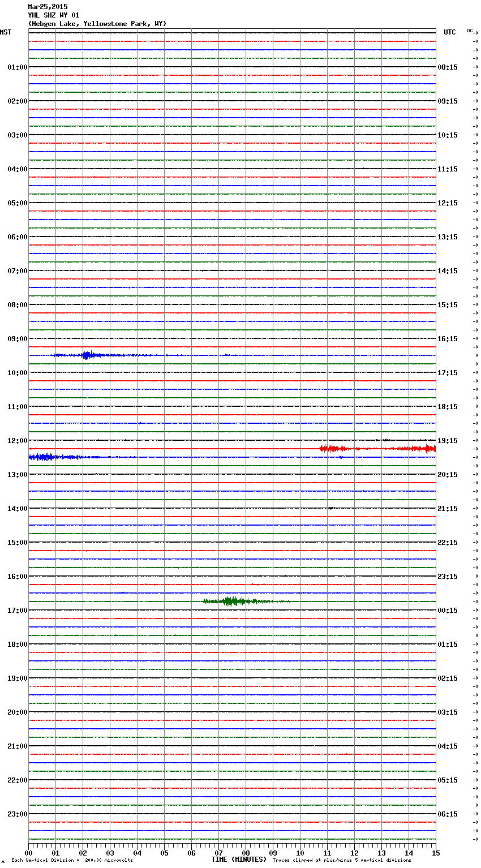Click the DC offset column header
This screenshot has height=868, width=481.
pos(470,31)
